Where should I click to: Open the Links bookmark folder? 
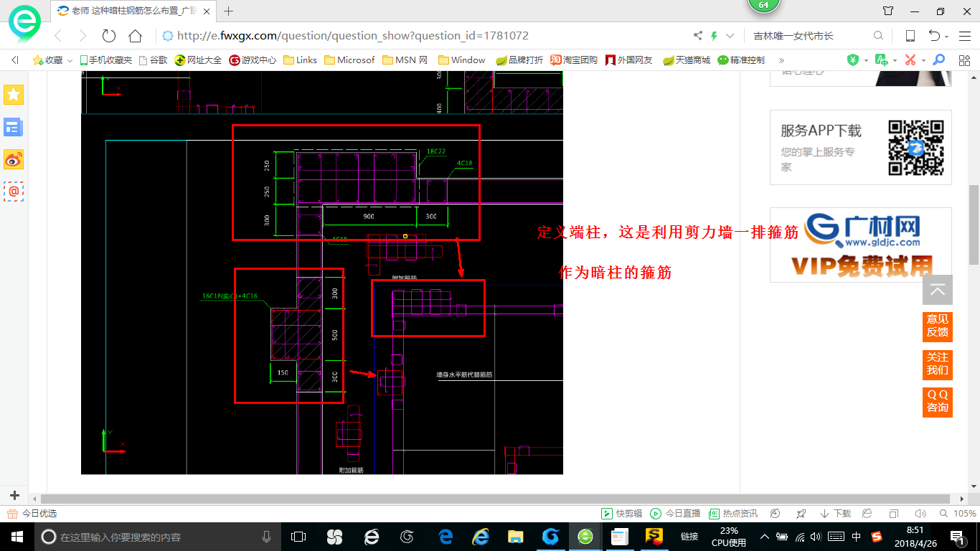[300, 60]
